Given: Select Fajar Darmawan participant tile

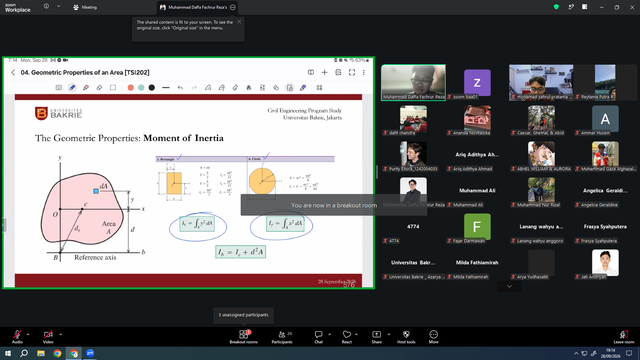Looking at the screenshot, I should (x=477, y=227).
